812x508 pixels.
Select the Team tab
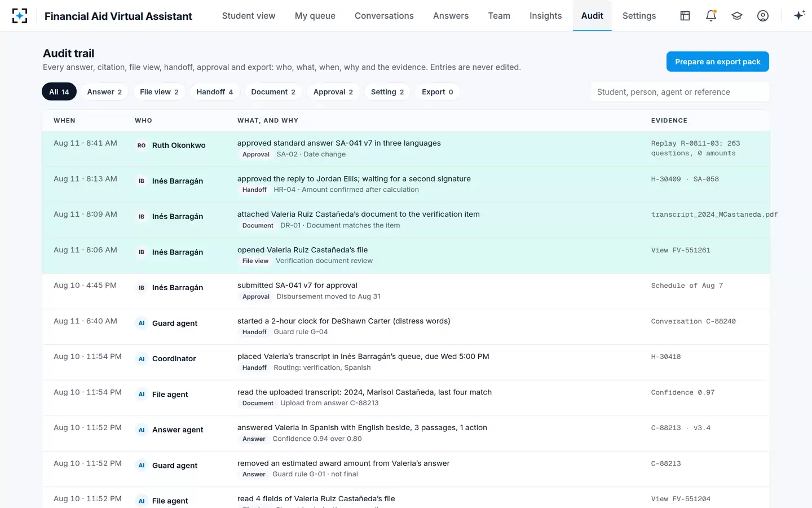coord(499,16)
